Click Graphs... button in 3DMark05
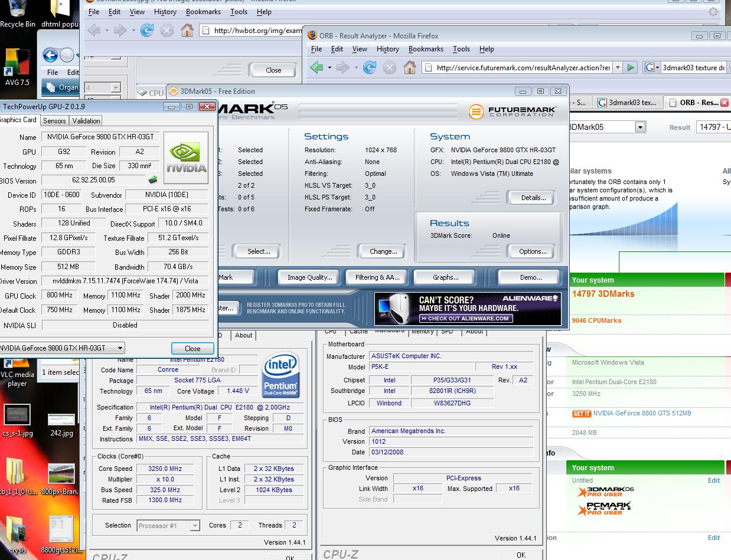This screenshot has width=731, height=560. click(x=446, y=277)
